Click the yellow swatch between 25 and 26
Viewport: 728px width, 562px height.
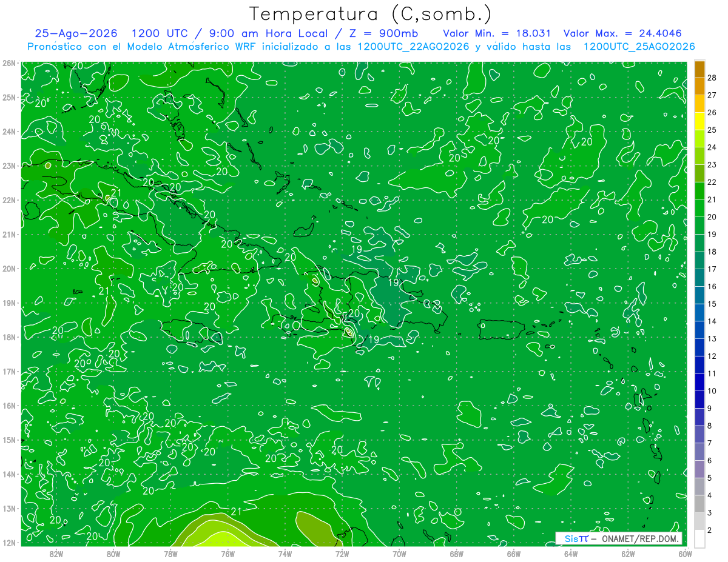click(x=699, y=121)
